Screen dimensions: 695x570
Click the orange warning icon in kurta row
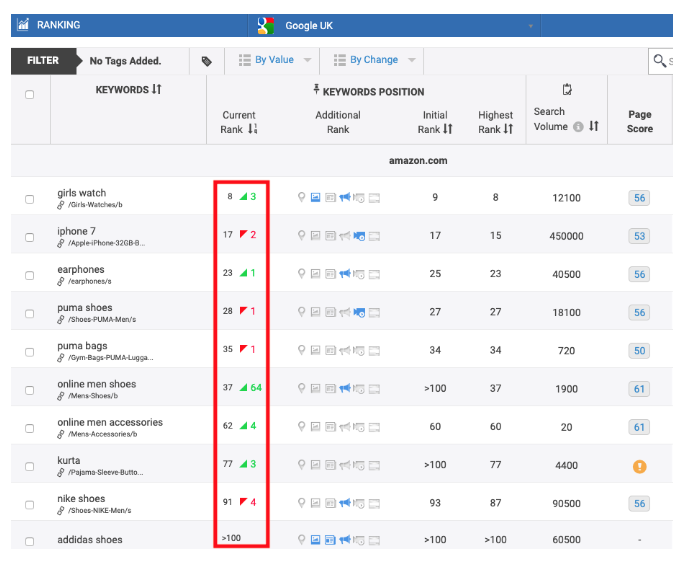click(x=639, y=466)
